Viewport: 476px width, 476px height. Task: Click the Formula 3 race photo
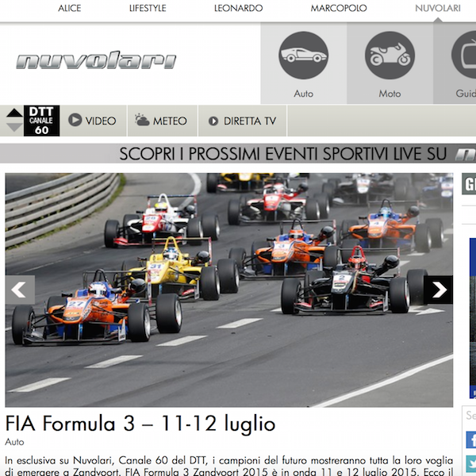tap(228, 238)
